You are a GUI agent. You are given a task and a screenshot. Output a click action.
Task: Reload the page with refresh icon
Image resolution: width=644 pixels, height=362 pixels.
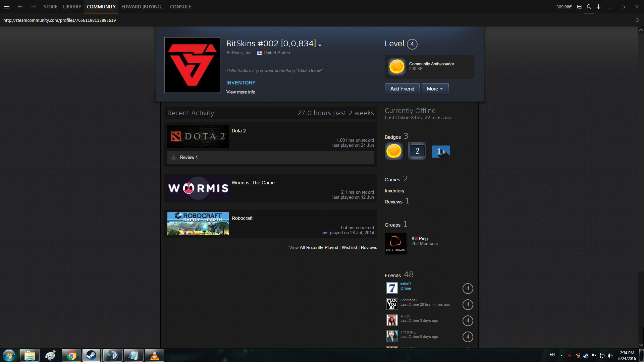637,20
